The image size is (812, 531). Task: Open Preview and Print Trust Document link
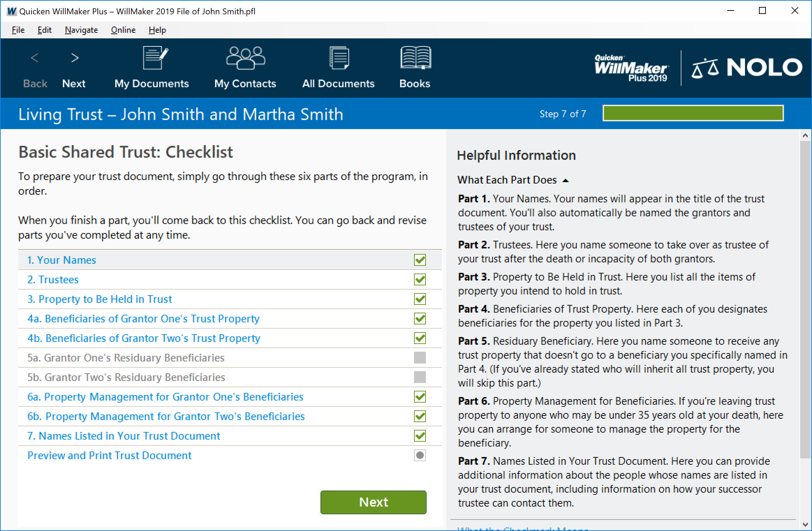(x=109, y=455)
